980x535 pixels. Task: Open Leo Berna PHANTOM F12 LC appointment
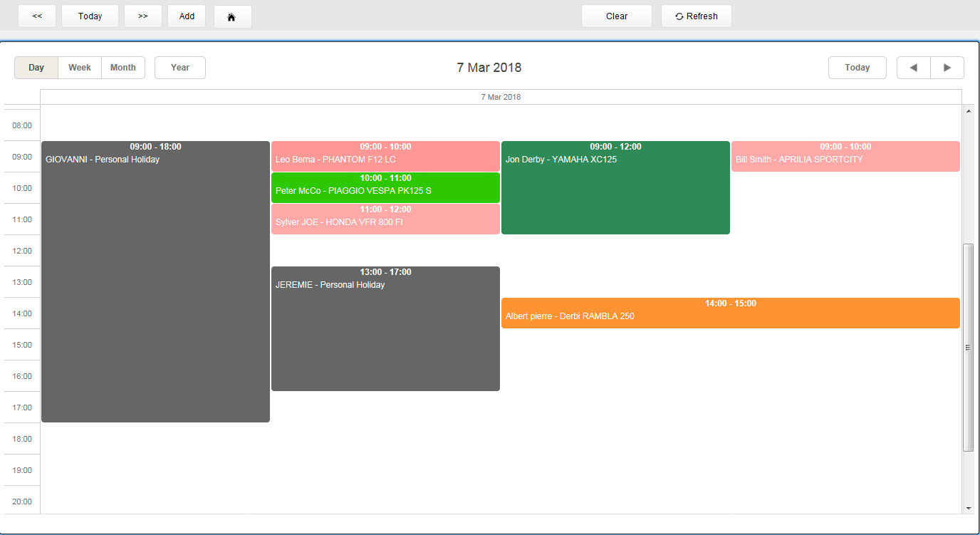click(x=385, y=156)
